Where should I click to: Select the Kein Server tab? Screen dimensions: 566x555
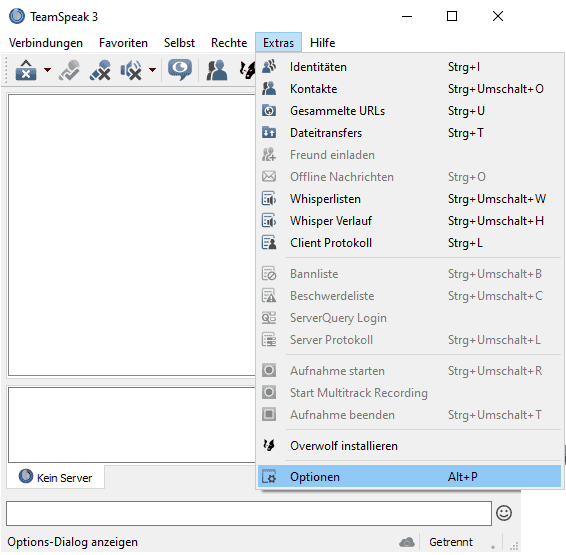pyautogui.click(x=56, y=478)
